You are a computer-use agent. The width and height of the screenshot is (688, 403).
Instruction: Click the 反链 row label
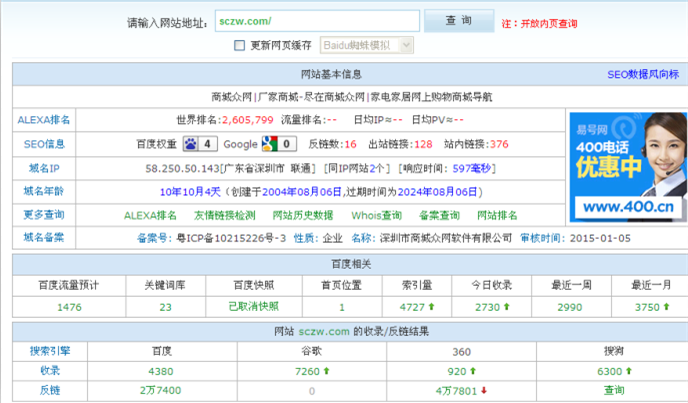point(50,390)
